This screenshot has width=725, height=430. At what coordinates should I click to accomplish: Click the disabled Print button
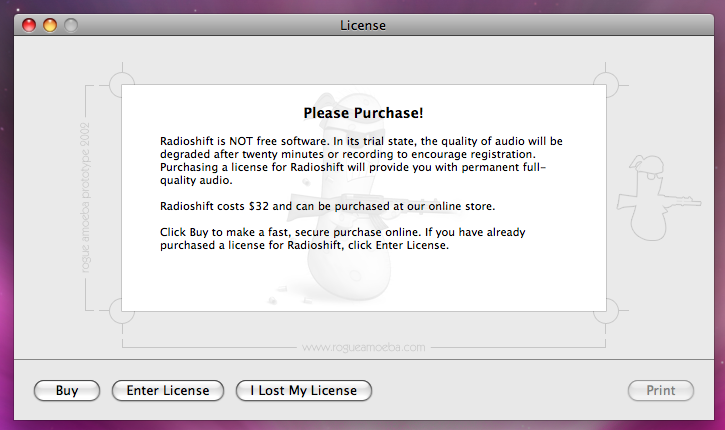(x=661, y=391)
